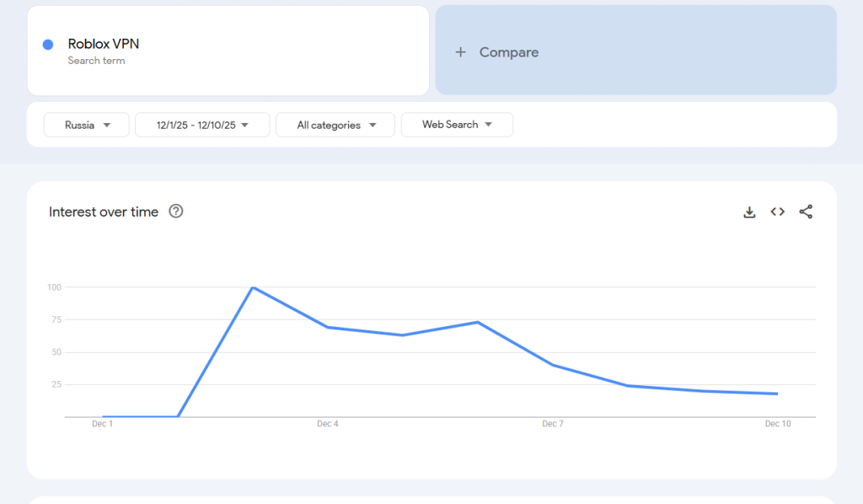The height and width of the screenshot is (504, 863).
Task: Click the Dec 1 x-axis label
Action: (x=102, y=424)
